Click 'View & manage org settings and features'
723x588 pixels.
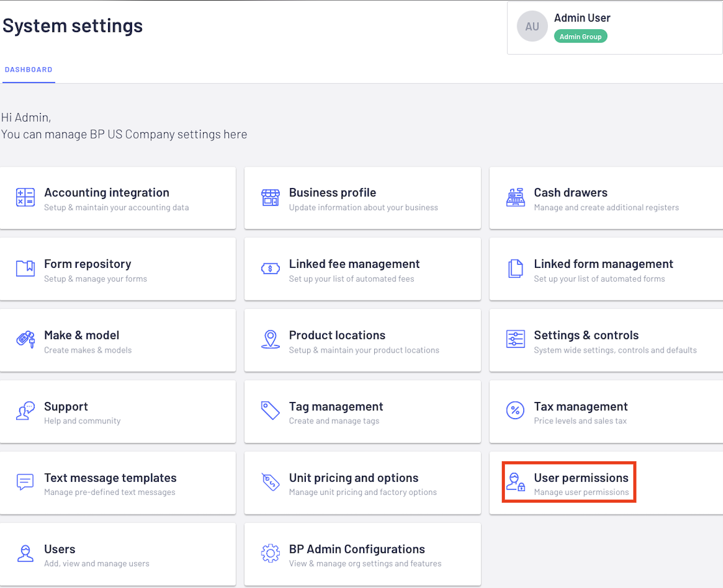[365, 563]
